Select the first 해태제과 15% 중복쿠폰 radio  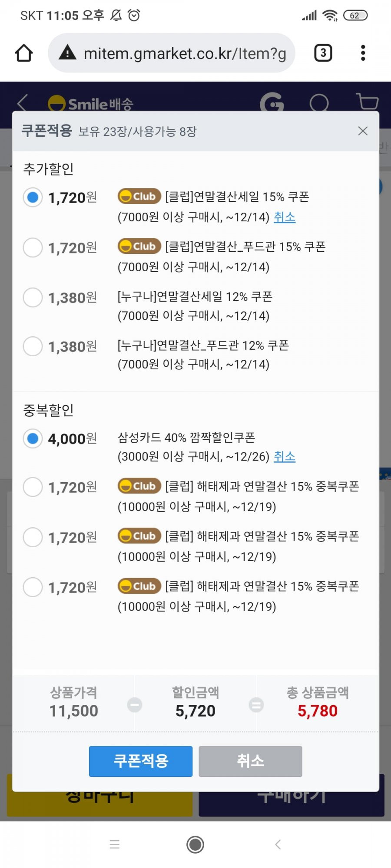[33, 487]
